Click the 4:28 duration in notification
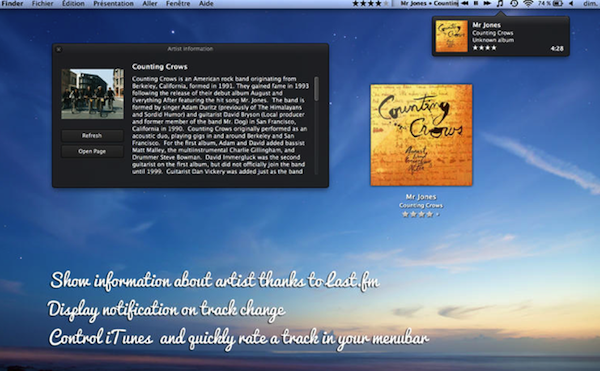This screenshot has width=600, height=371. point(557,49)
